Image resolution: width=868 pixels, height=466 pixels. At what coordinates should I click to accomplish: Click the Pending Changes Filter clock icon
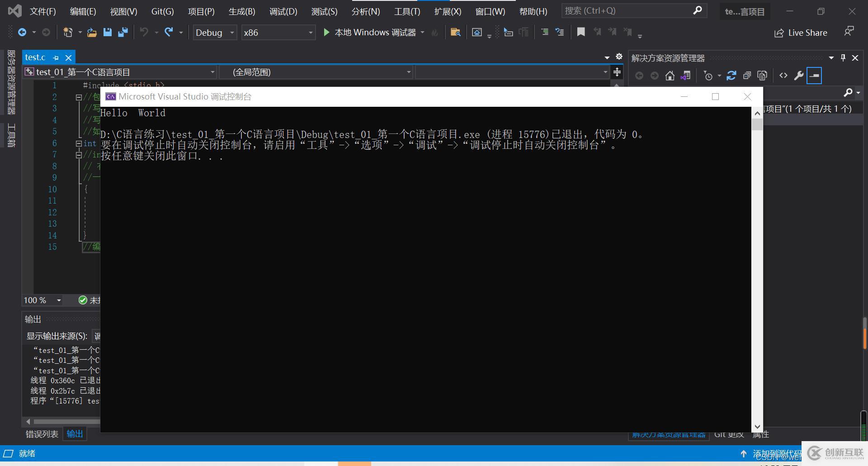coord(708,76)
